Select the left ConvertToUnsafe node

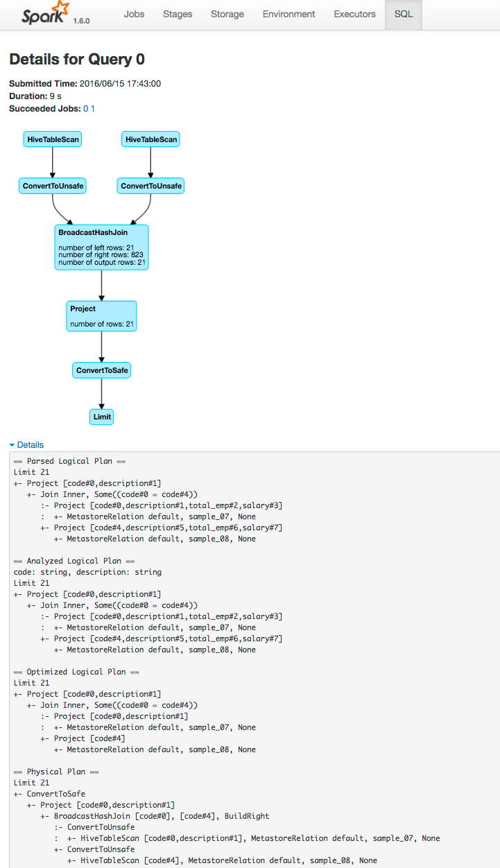(x=53, y=186)
